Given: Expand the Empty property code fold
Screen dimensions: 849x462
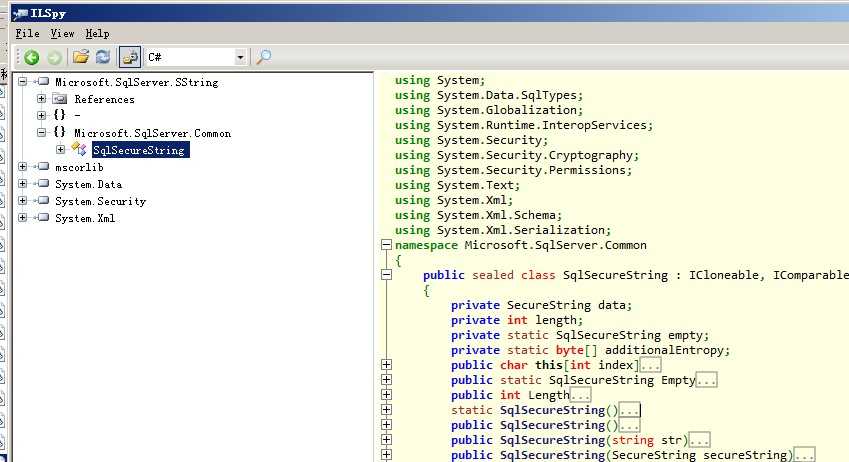Looking at the screenshot, I should 386,380.
